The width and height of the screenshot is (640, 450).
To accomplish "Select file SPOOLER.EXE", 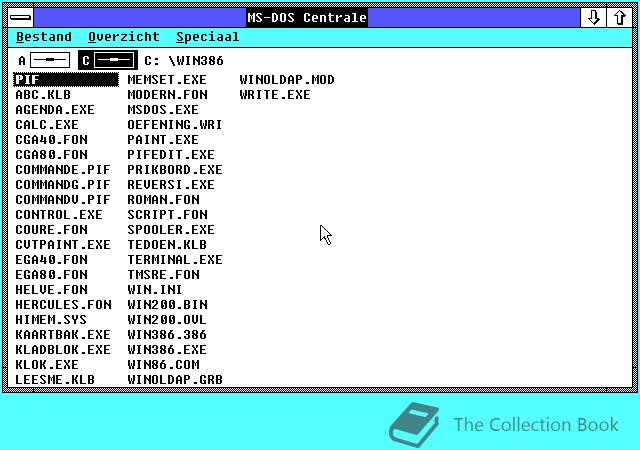I will [171, 230].
